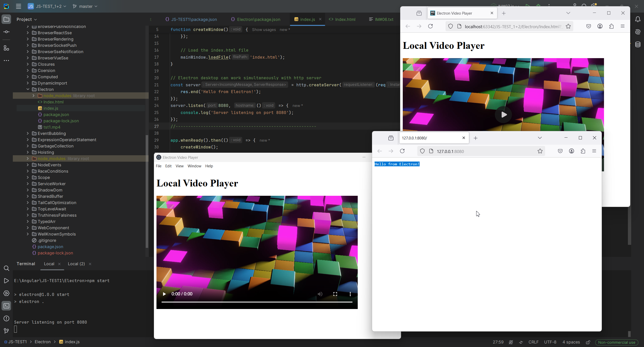Toggle the file read-only lock icon
The image size is (644, 347).
[588, 342]
